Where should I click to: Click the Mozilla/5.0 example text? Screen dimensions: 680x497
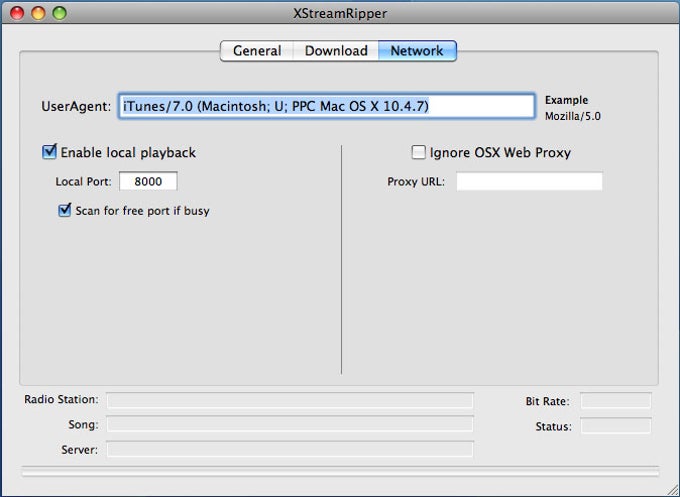[572, 116]
